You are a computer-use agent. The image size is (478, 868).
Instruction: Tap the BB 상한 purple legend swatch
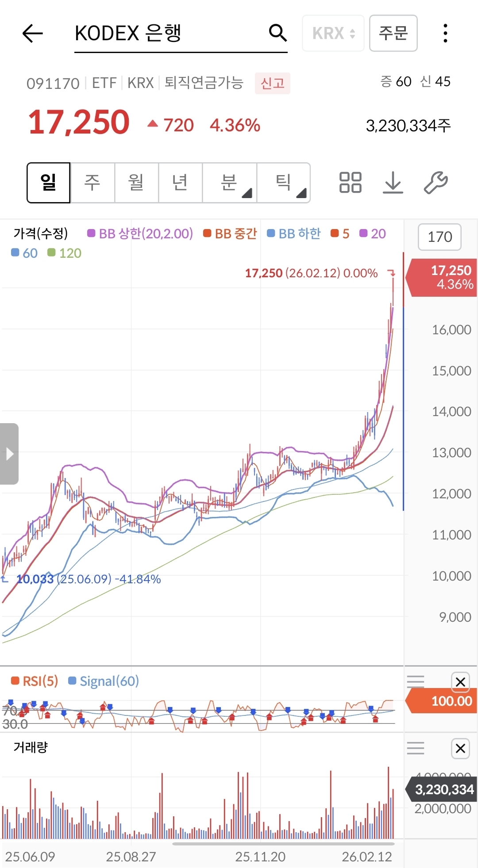point(92,233)
